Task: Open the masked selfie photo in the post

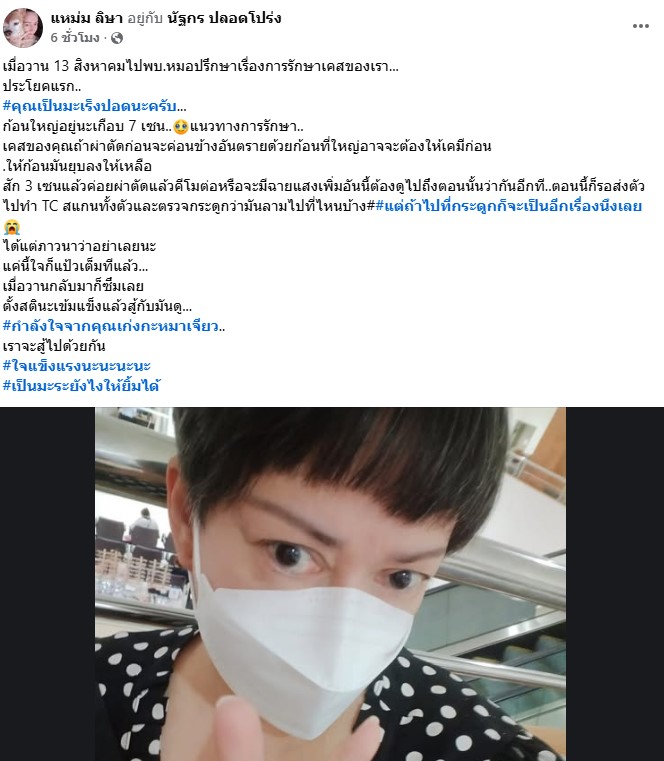Action: point(330,584)
